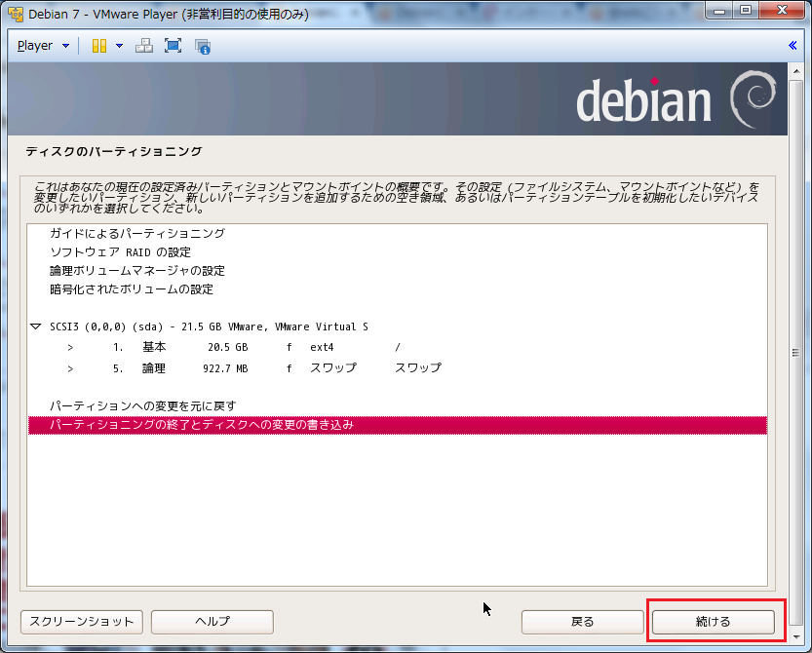Select finish partitioning and write changes
Viewport: 812px width, 653px height.
click(x=202, y=425)
